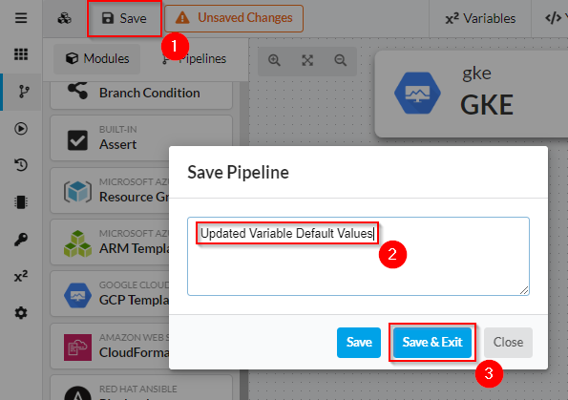Click the blue Save dialog button
568x400 pixels.
(x=359, y=342)
